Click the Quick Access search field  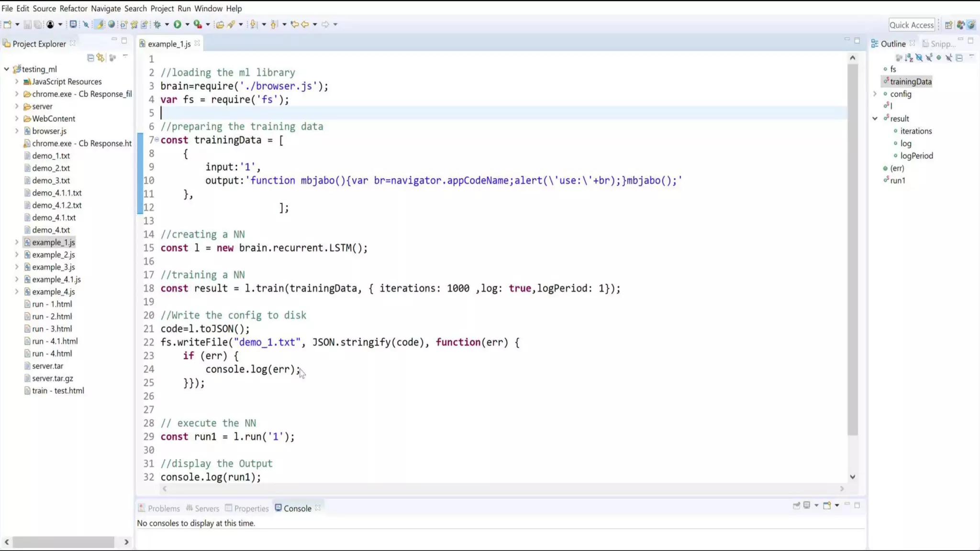coord(911,25)
